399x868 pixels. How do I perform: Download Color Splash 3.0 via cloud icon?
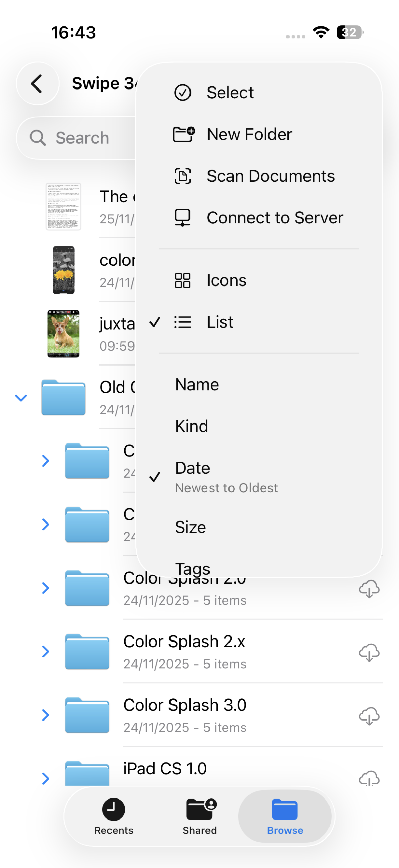pos(369,716)
